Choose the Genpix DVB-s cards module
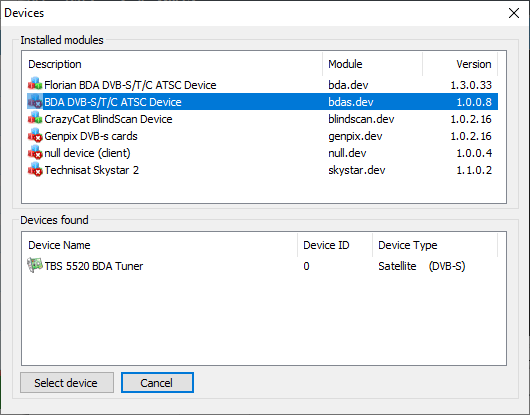530x415 pixels. coord(262,136)
